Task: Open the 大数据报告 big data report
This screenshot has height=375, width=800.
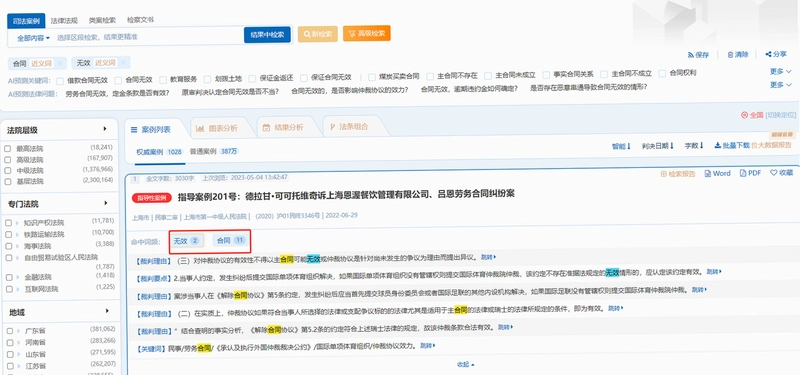Action: [x=771, y=145]
